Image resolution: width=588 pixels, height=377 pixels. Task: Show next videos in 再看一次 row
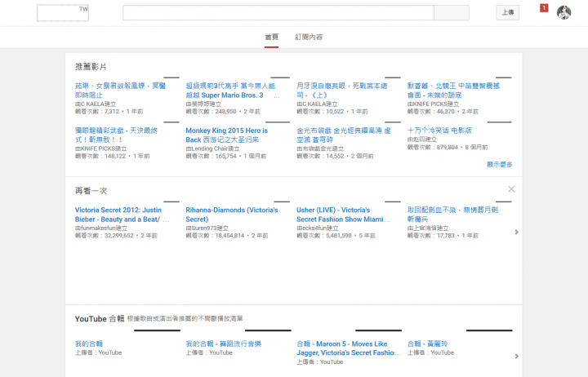pos(516,233)
